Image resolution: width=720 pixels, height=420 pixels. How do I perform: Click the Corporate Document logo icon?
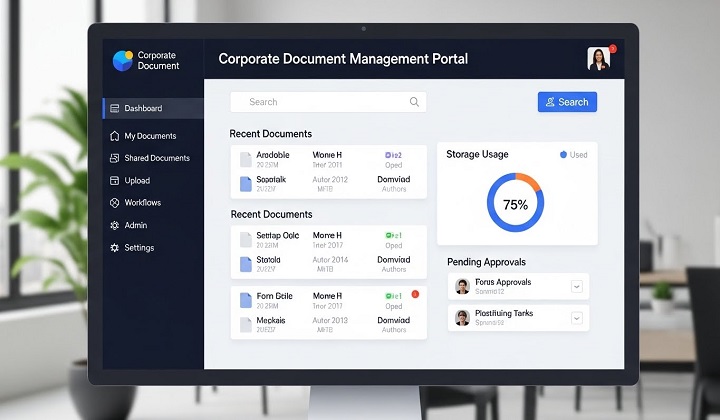[122, 60]
